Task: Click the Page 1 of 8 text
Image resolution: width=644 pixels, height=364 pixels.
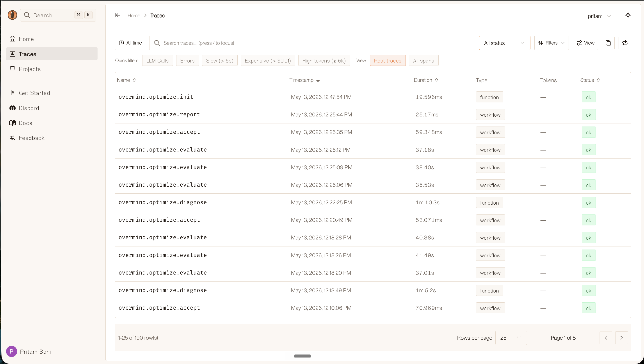Action: coord(563,338)
